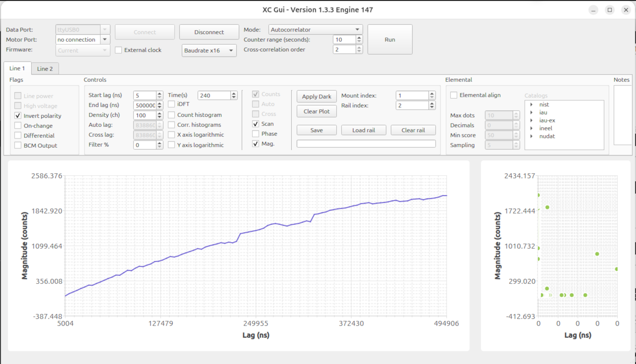The height and width of the screenshot is (364, 636).
Task: Decrease Rail index with down arrow
Action: click(x=432, y=107)
